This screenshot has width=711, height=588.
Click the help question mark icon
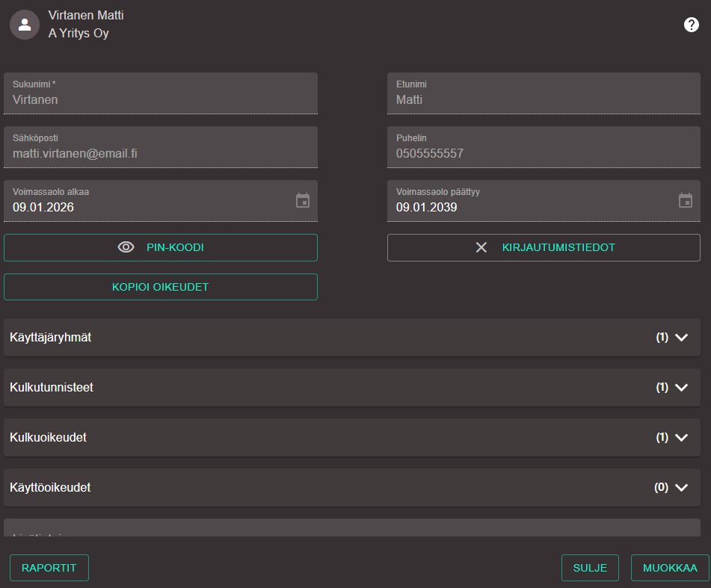pos(692,25)
